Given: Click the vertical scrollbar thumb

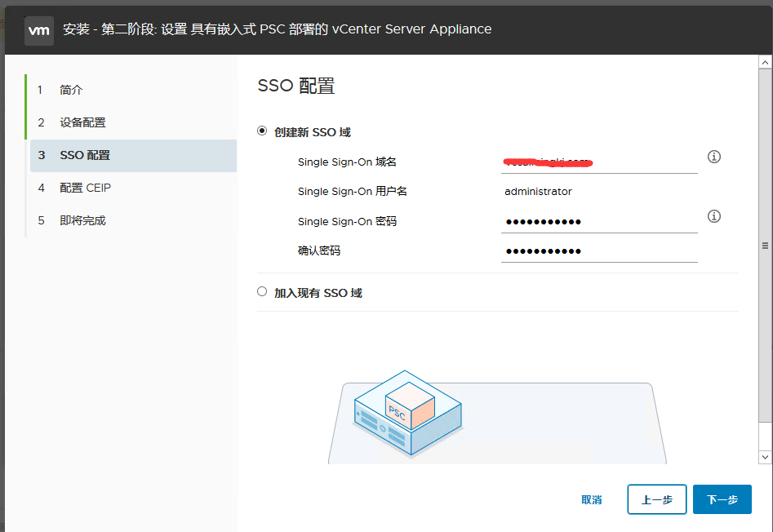Looking at the screenshot, I should point(765,246).
